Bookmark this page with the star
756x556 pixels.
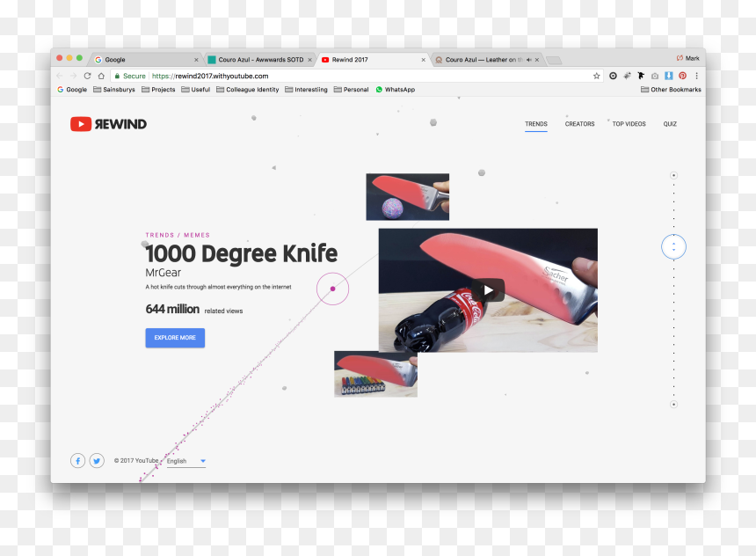tap(596, 76)
